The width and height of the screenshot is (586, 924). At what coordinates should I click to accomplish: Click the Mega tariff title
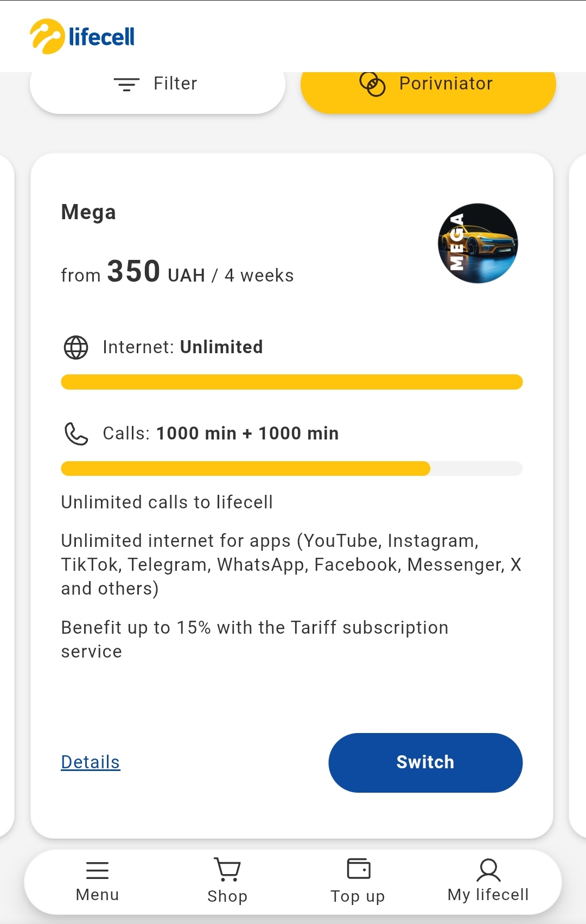pos(88,212)
